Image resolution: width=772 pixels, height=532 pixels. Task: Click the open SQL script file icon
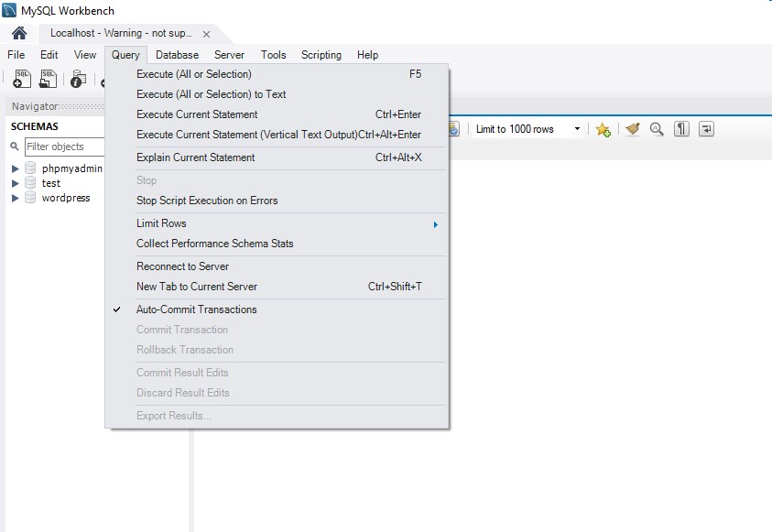click(x=48, y=80)
